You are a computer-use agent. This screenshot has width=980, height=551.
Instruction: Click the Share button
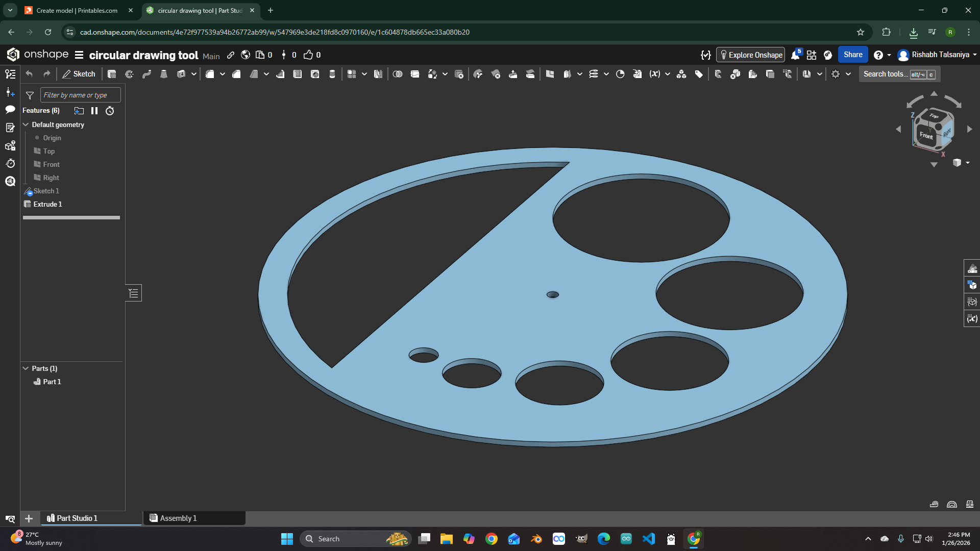[853, 55]
